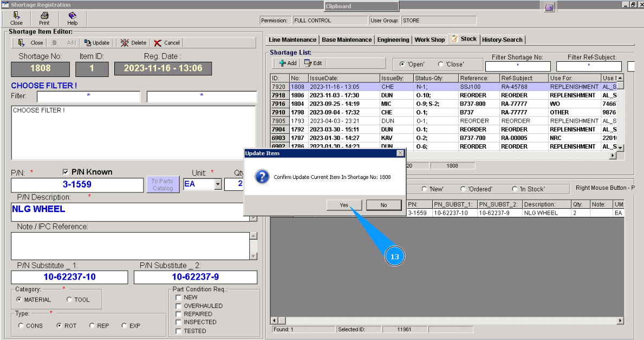Confirm update by clicking Yes

point(344,205)
